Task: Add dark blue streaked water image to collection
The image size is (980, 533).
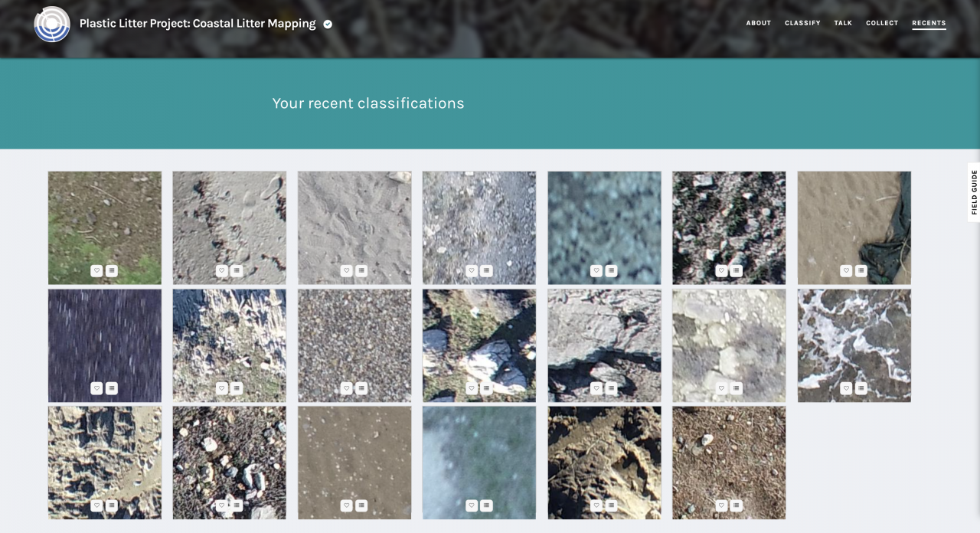Action: [x=112, y=388]
